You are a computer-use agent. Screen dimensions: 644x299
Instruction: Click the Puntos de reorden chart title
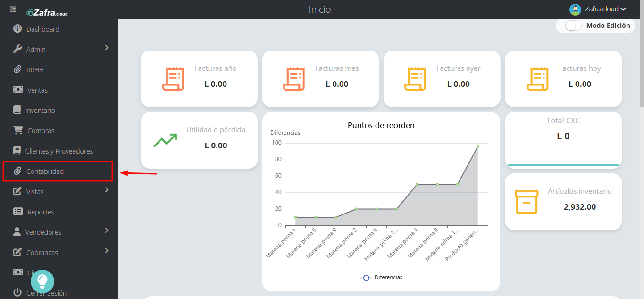point(381,125)
